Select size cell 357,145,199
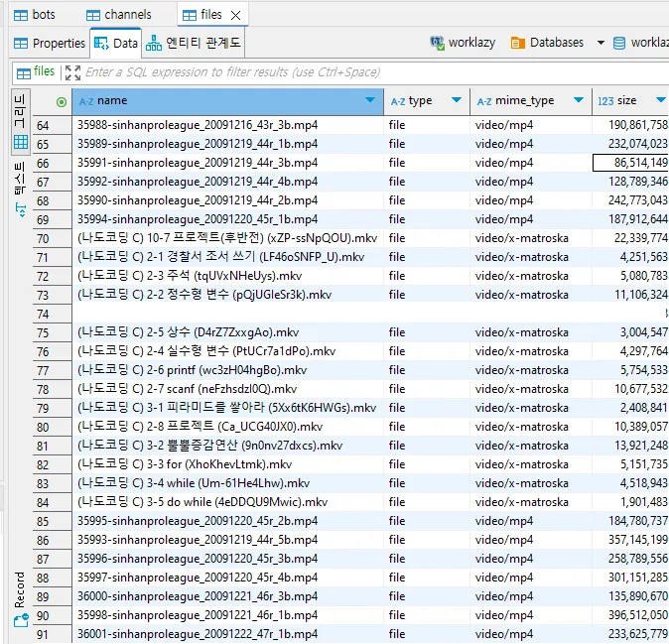The image size is (669, 644). (x=630, y=540)
